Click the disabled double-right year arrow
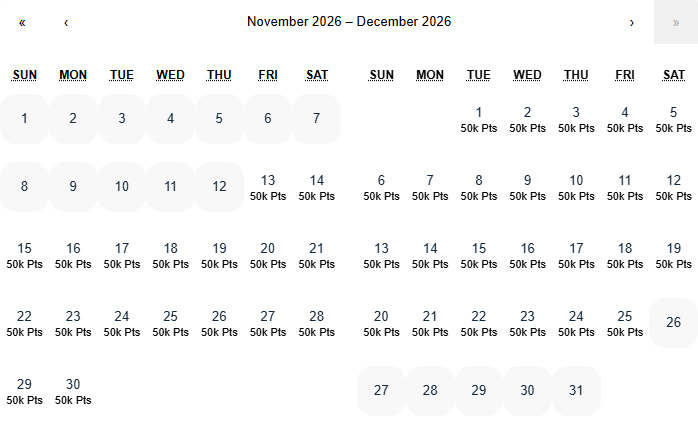This screenshot has height=424, width=698. coord(676,22)
